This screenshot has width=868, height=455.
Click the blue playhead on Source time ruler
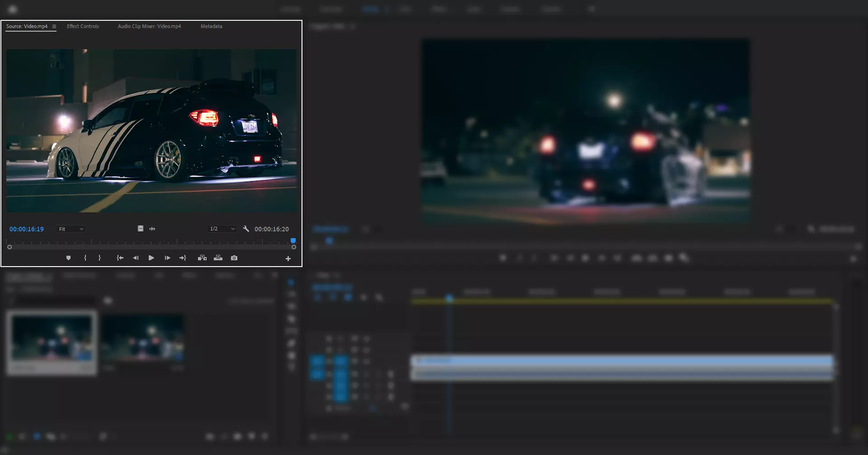tap(293, 240)
